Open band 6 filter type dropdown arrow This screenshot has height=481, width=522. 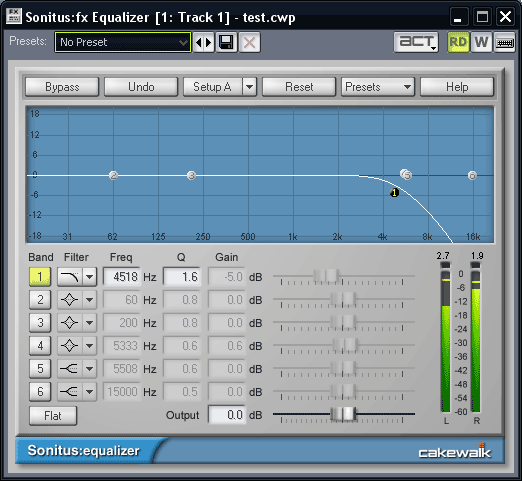[90, 392]
